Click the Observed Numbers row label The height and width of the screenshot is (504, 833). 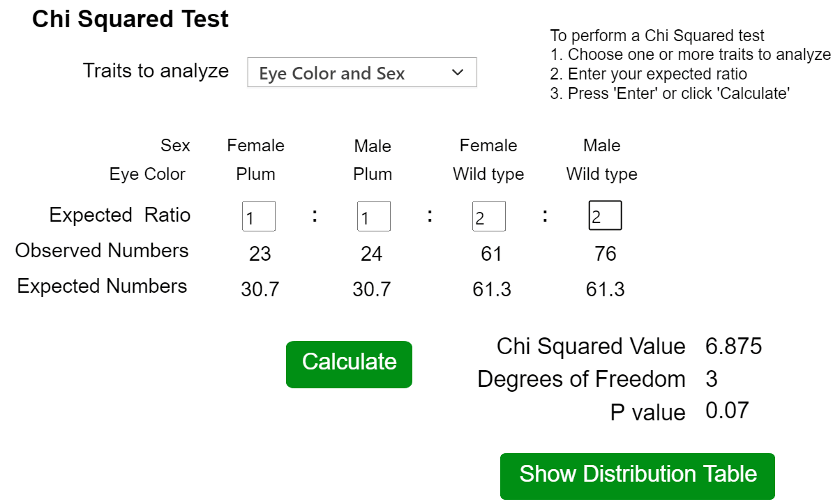tap(102, 251)
